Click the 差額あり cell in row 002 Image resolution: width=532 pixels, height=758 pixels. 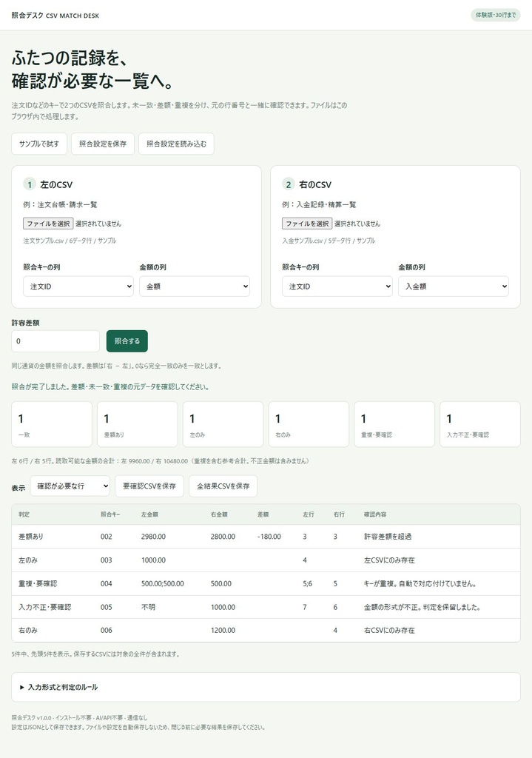[x=31, y=537]
